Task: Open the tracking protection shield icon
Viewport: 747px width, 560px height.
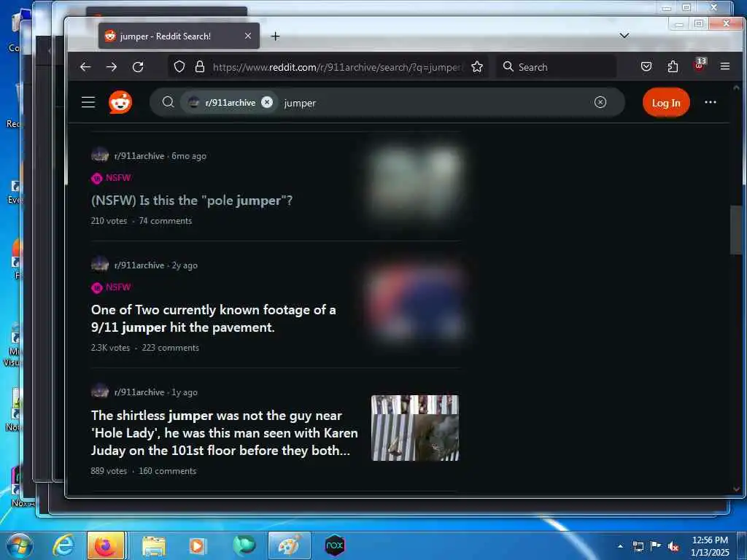Action: click(179, 66)
